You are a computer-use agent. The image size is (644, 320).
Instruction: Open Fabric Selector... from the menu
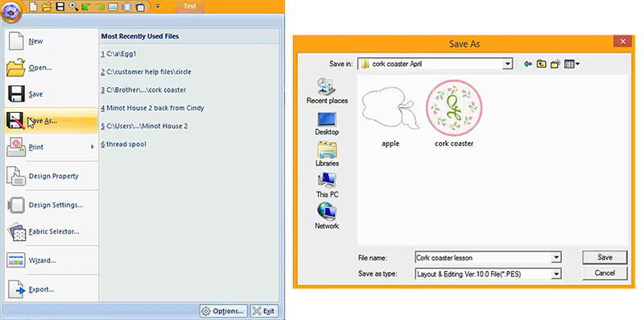(51, 231)
